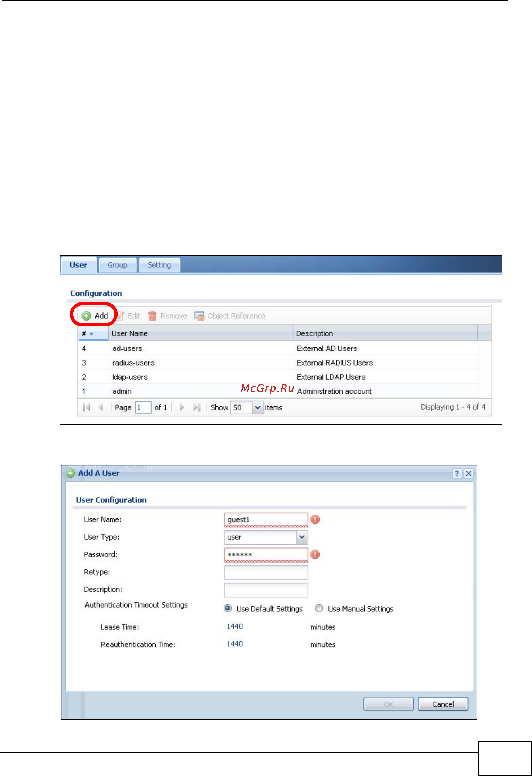Select Use Default Settings radio button
The image size is (532, 776).
point(228,608)
